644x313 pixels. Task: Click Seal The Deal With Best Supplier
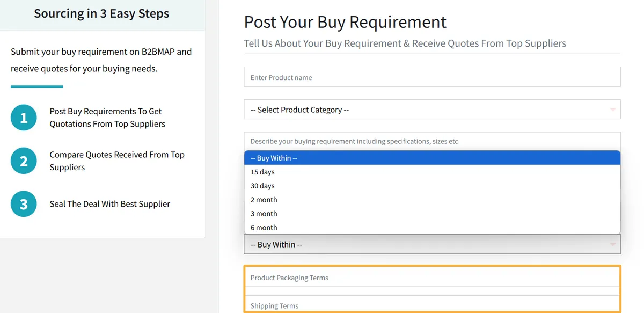110,204
